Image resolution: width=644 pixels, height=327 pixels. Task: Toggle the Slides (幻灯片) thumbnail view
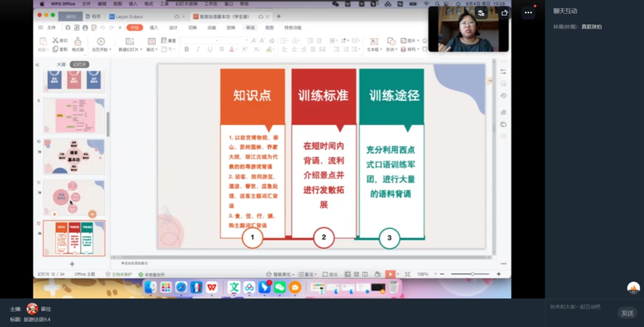coord(80,64)
